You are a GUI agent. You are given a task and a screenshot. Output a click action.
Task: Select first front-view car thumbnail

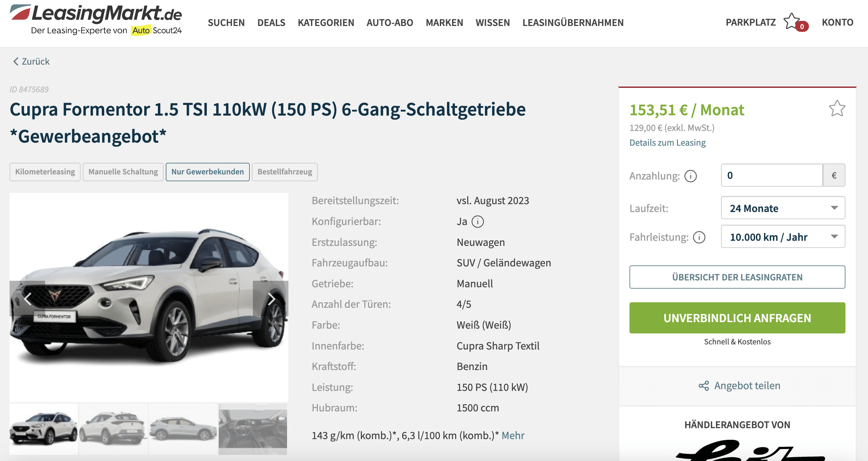pos(44,429)
